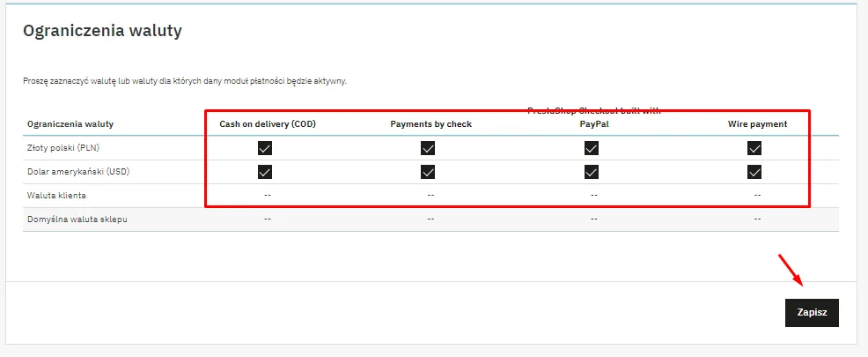The image size is (868, 357).
Task: Click the Ograniczenia waluty table column header
Action: (70, 124)
